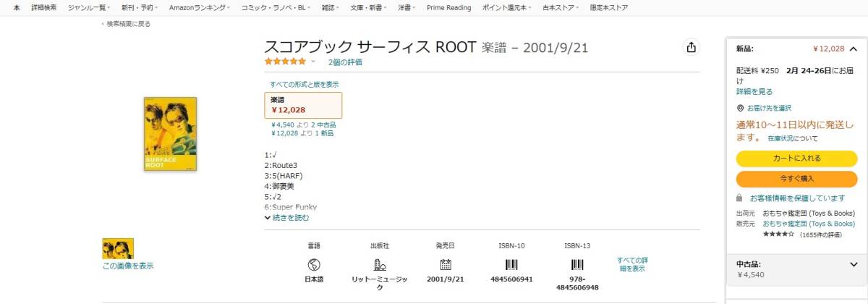Click お届け先を選択 link
This screenshot has height=304, width=868.
click(x=769, y=108)
